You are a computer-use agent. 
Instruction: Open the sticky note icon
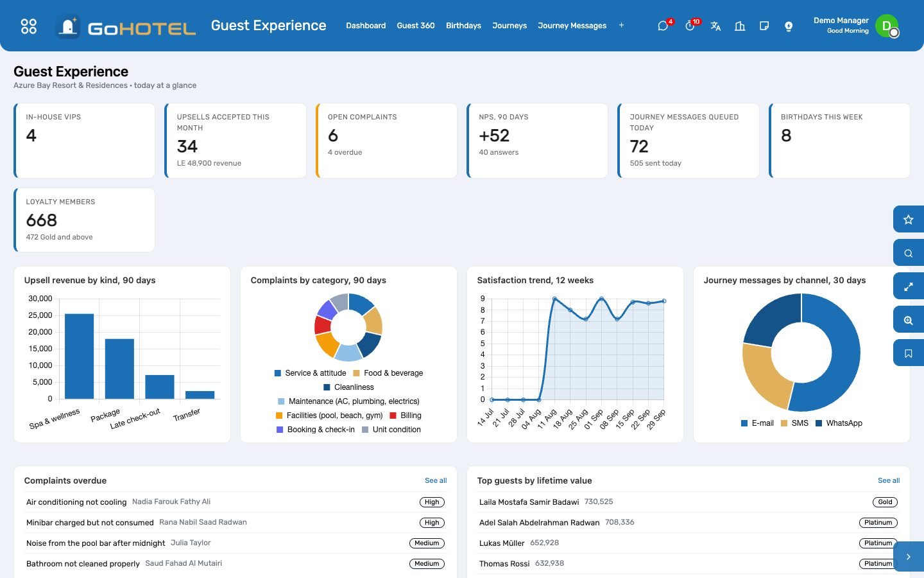point(764,26)
